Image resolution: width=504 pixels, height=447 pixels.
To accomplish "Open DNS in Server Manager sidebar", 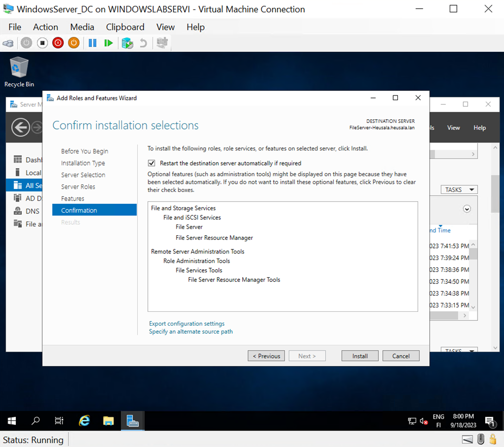I will point(29,211).
